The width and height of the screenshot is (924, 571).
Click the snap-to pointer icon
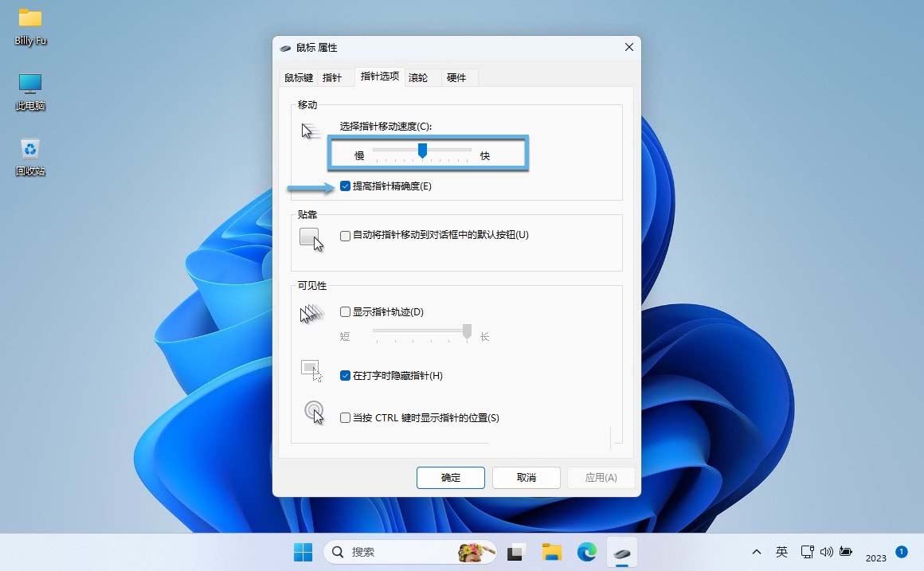(x=311, y=237)
